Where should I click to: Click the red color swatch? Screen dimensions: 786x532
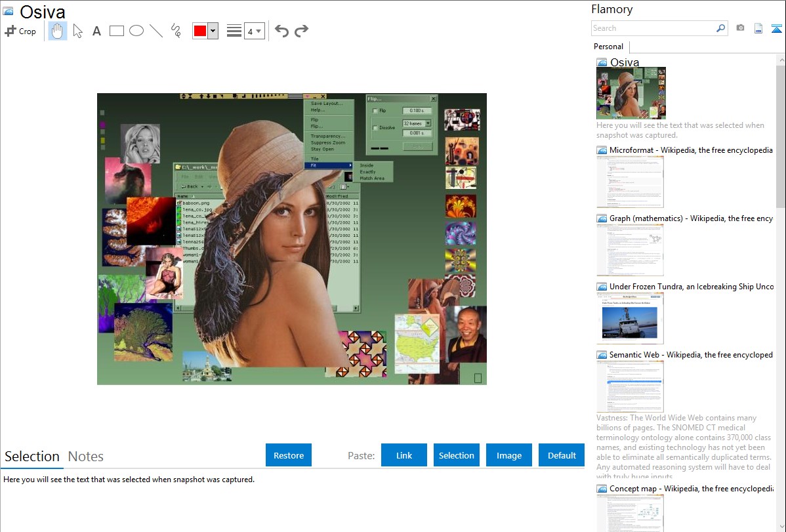pos(200,31)
